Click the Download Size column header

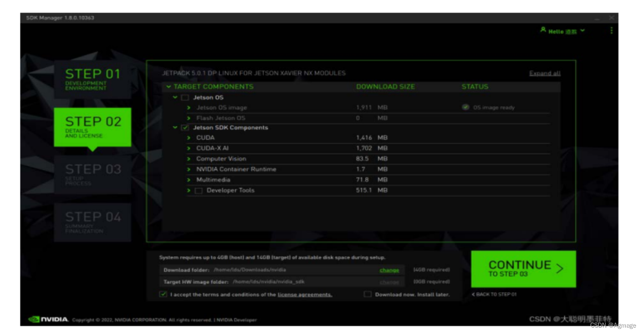click(x=385, y=87)
